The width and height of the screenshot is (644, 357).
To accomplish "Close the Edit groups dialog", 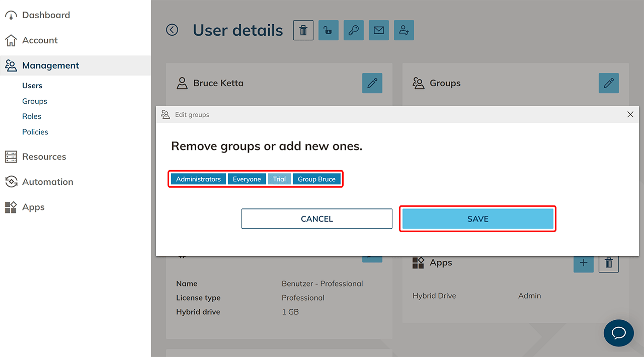I will coord(630,115).
